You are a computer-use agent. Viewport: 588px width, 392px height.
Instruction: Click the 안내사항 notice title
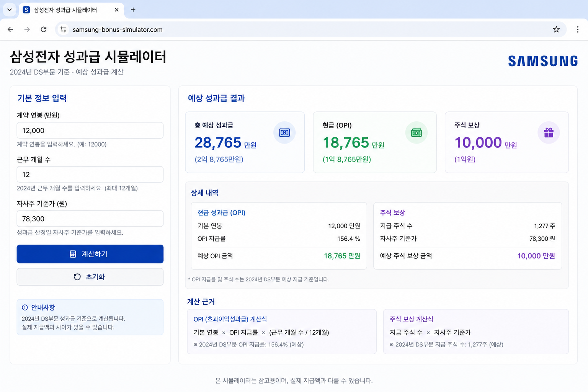(43, 307)
